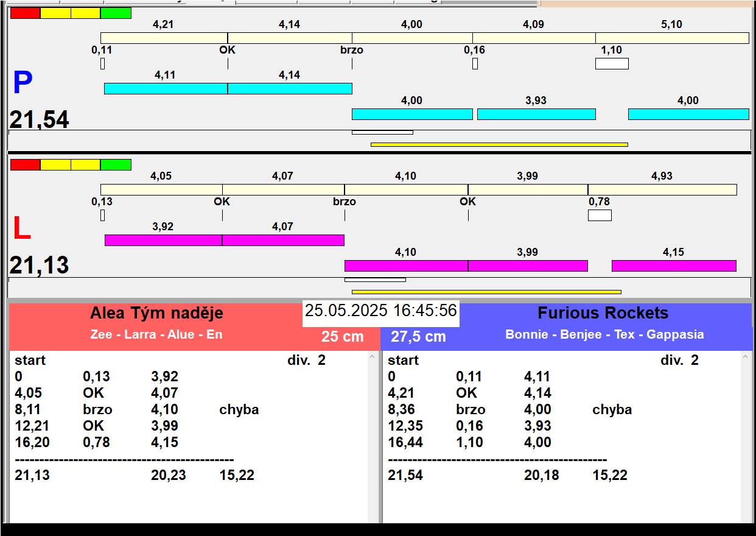Click the 0,13 value in Alea results
The height and width of the screenshot is (536, 756).
tap(96, 376)
